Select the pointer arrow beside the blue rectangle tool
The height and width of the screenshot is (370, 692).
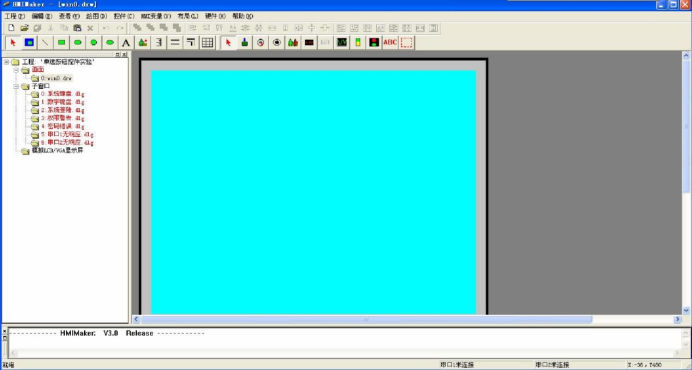pyautogui.click(x=13, y=42)
